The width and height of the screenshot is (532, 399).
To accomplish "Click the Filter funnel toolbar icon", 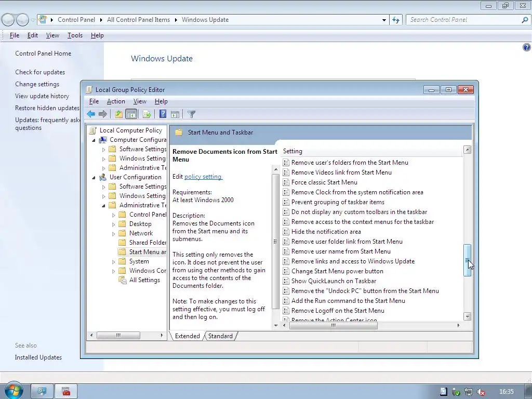I will tap(191, 114).
